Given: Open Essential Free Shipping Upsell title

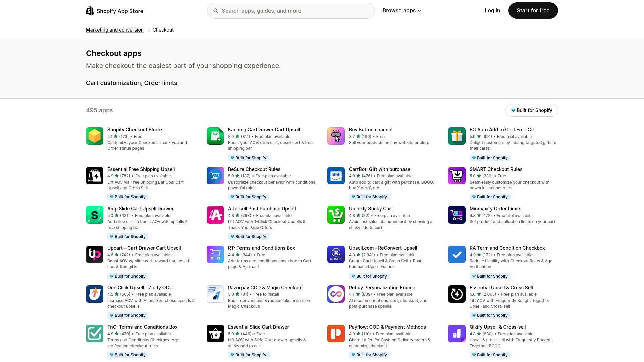Looking at the screenshot, I should click(x=141, y=169).
